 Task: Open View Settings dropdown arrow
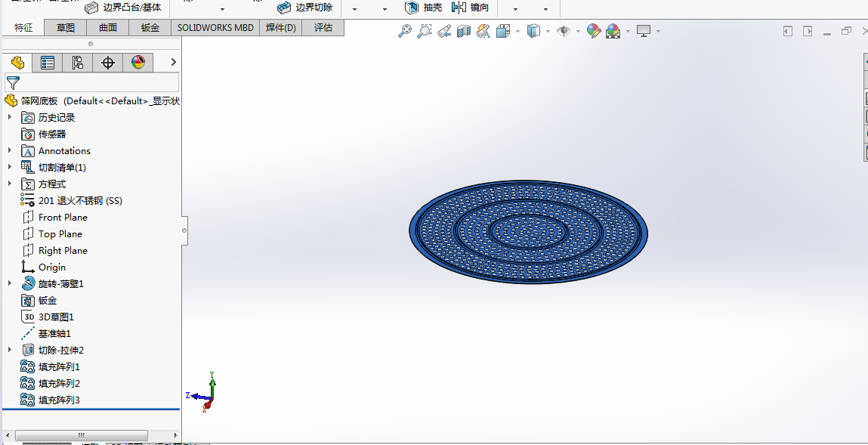tap(658, 31)
